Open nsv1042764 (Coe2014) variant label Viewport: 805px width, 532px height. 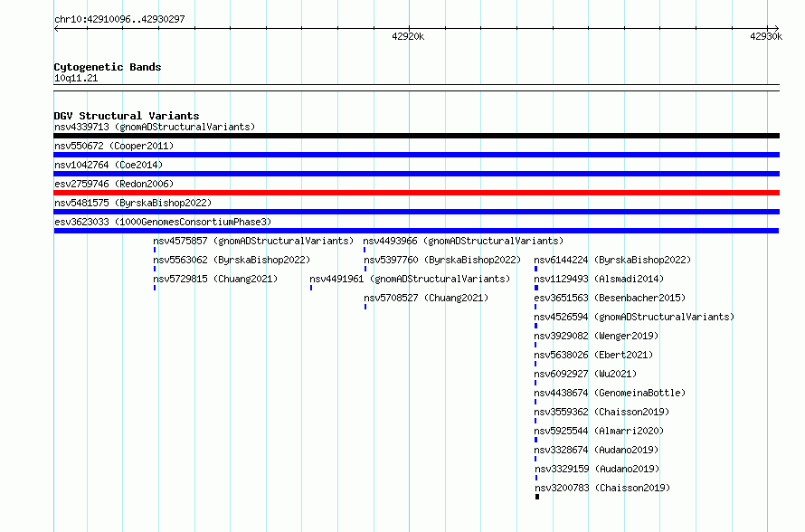pos(109,165)
